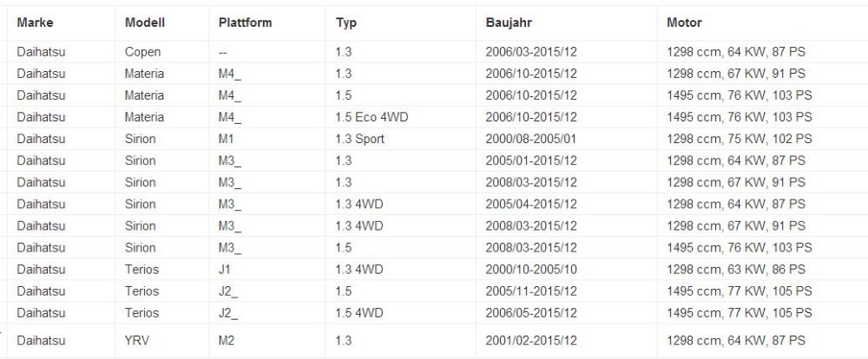The image size is (868, 359).
Task: Select the M1 platform cell
Action: tap(227, 139)
